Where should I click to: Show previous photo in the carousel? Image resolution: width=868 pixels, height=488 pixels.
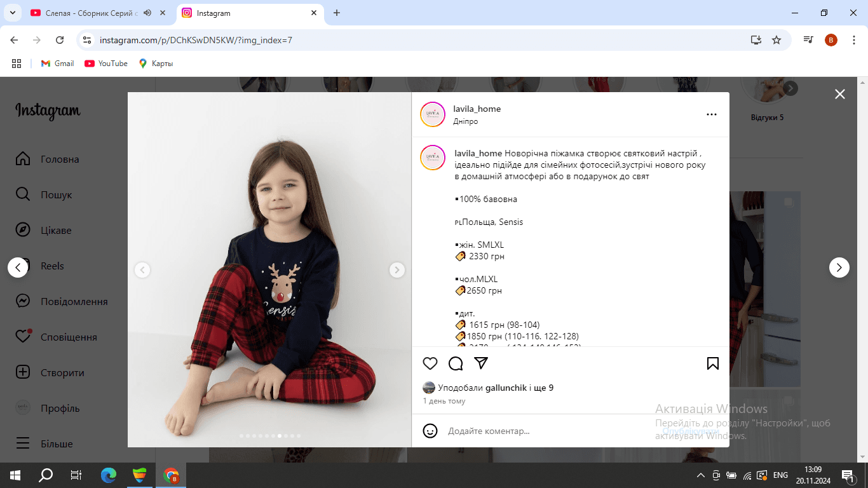pos(142,270)
